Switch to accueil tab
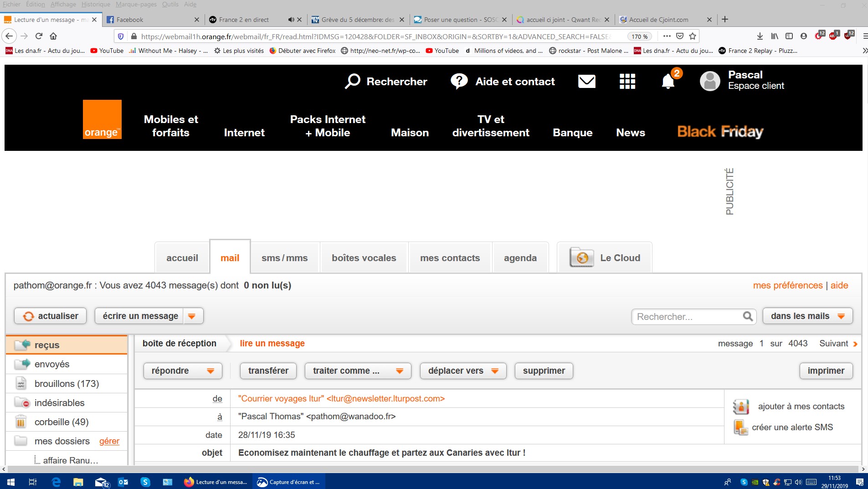This screenshot has width=868, height=489. 182,258
